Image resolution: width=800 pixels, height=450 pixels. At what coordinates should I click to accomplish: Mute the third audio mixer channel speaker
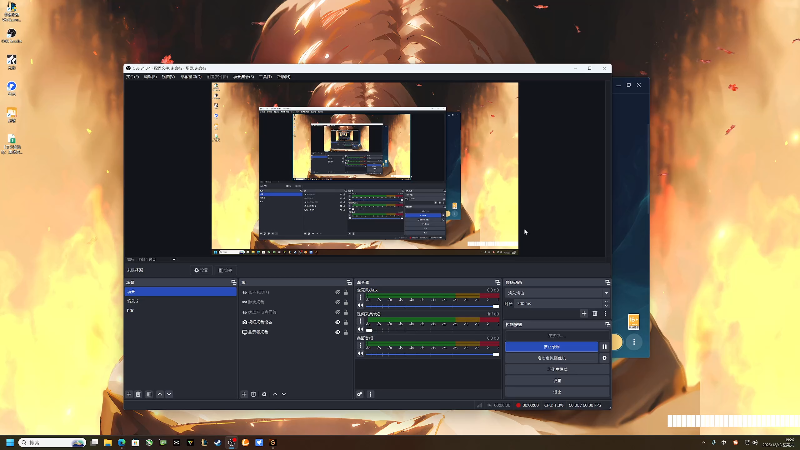pos(361,354)
